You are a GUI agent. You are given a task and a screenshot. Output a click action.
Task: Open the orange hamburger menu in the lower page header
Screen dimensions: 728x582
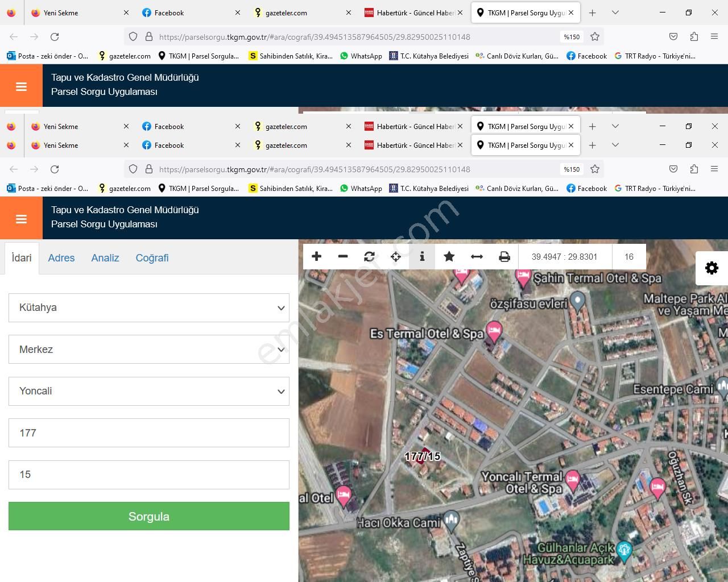(21, 218)
